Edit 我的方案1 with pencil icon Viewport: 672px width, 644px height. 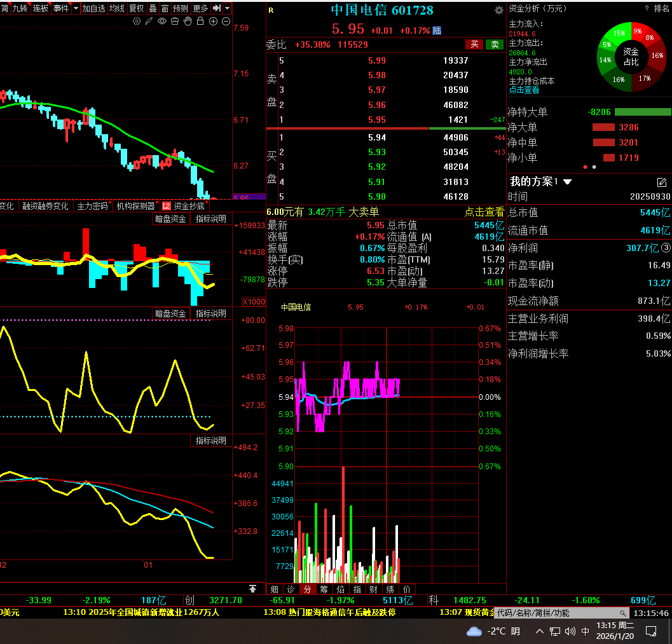pos(662,182)
